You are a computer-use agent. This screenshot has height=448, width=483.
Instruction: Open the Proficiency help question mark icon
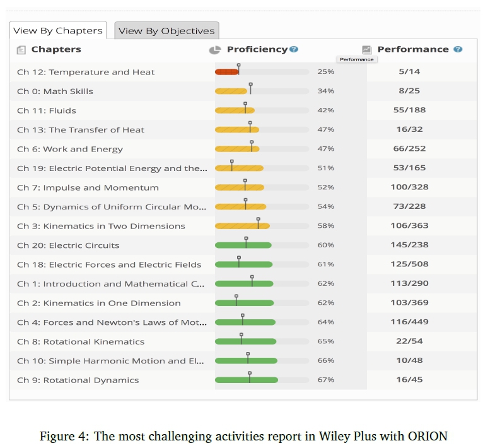(294, 49)
